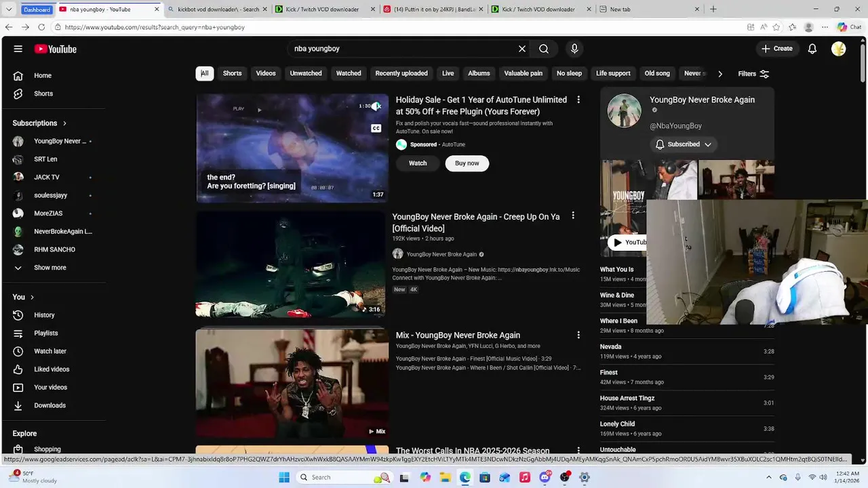This screenshot has height=488, width=868.
Task: Click Buy now on the AutoTune ad
Action: click(x=467, y=163)
